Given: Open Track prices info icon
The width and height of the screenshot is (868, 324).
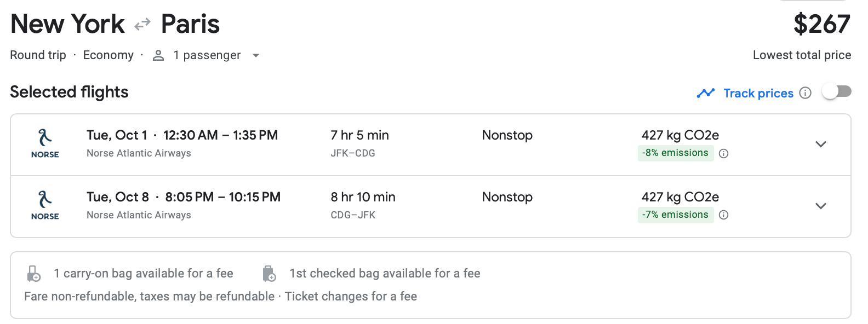Looking at the screenshot, I should (x=805, y=93).
